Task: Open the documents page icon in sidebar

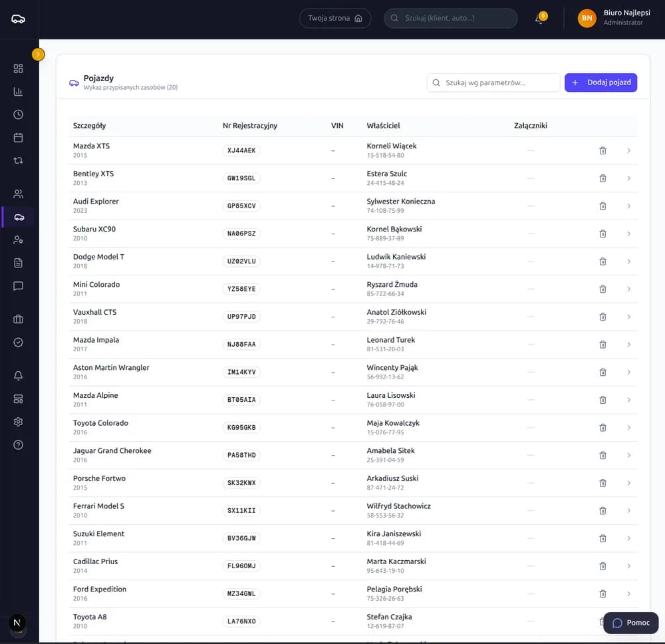Action: coord(18,263)
